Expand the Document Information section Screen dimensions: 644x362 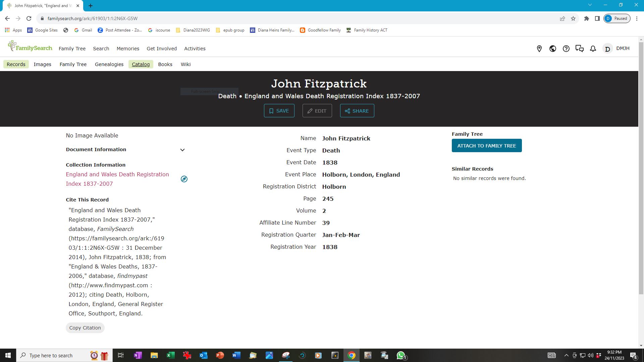(x=182, y=150)
